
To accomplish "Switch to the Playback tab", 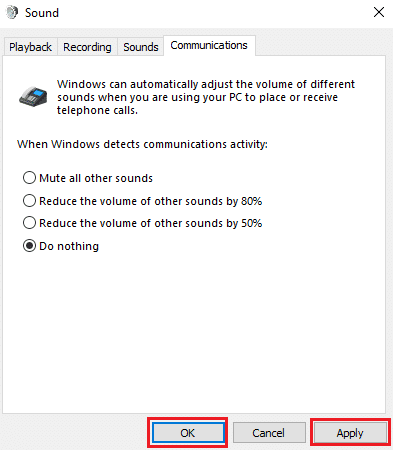I will coord(30,47).
